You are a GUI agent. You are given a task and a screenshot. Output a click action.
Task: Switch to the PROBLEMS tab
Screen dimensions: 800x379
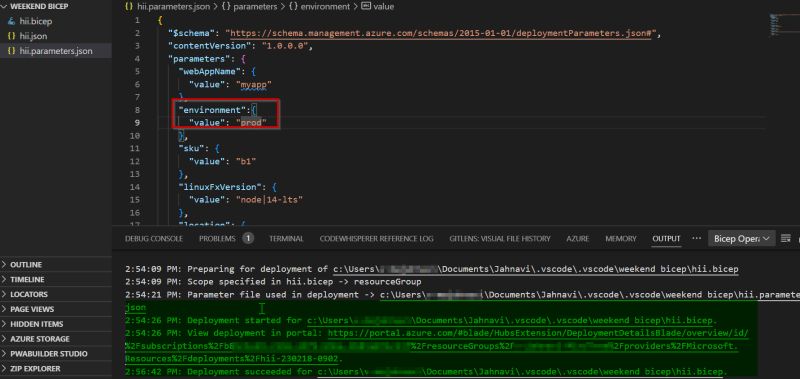(x=217, y=239)
